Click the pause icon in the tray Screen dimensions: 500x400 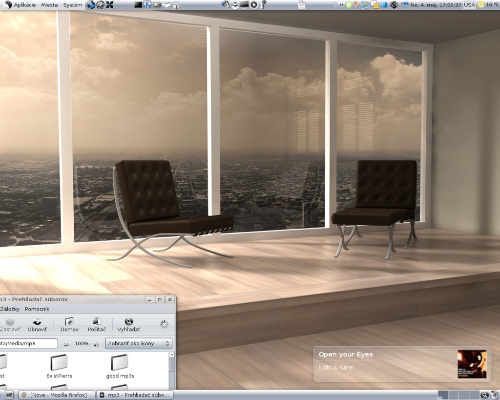[x=341, y=5]
